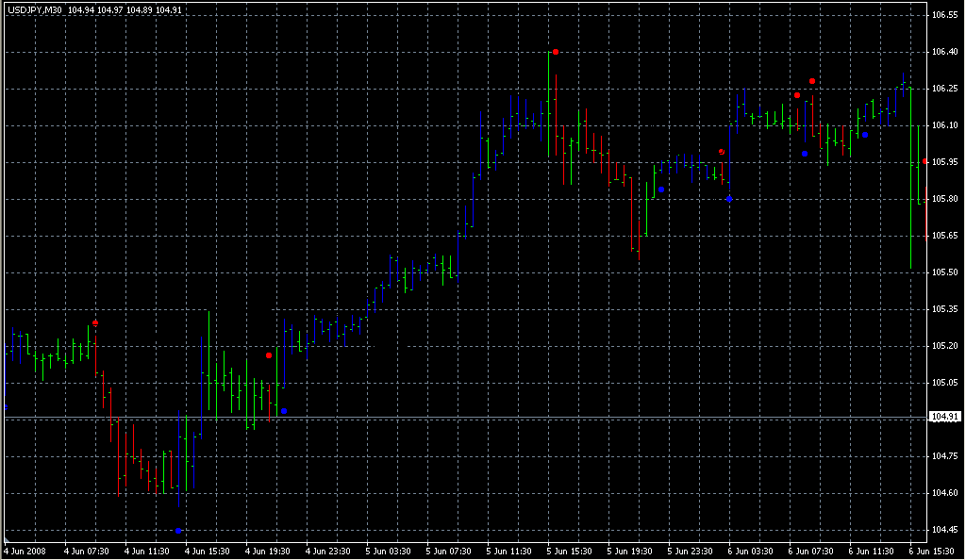Select the 105.50 value on price axis
This screenshot has height=560, width=966.
(944, 272)
